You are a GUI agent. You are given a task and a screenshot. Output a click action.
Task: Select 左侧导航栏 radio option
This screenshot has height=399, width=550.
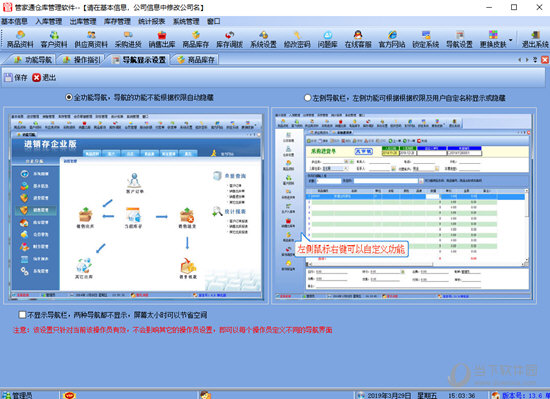coord(308,98)
